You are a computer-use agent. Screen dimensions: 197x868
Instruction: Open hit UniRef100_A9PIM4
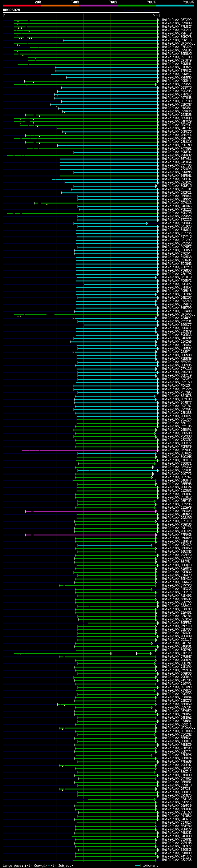(x=177, y=139)
